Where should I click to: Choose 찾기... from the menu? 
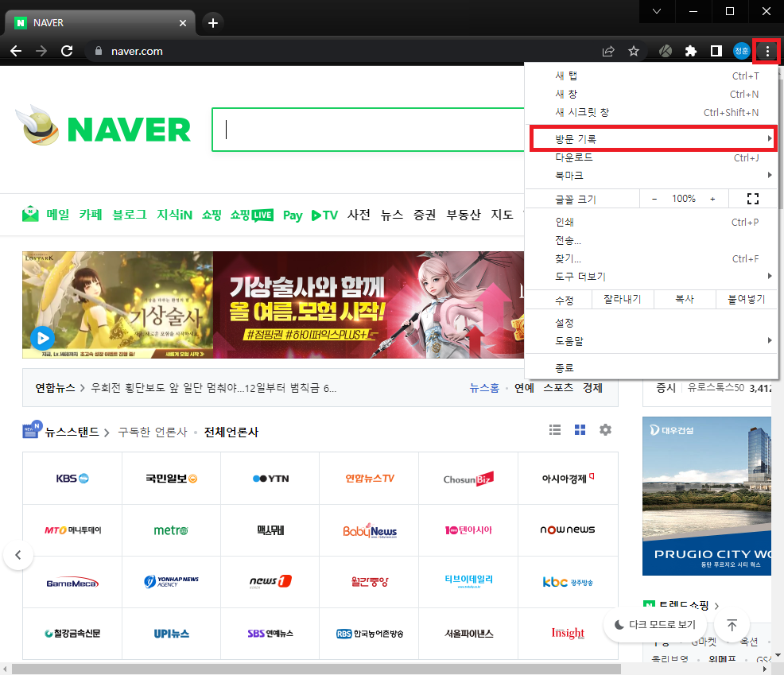point(651,258)
